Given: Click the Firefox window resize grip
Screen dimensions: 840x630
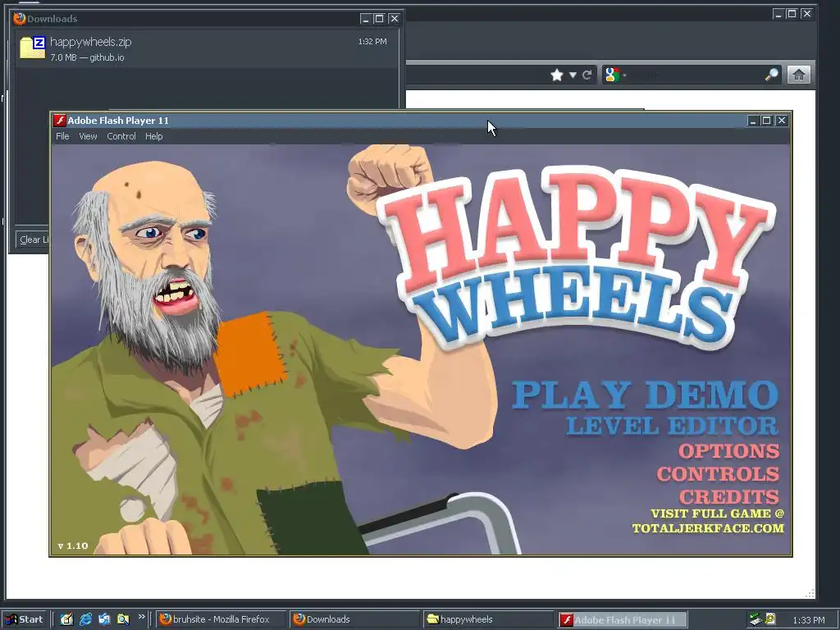Looking at the screenshot, I should pyautogui.click(x=810, y=593).
